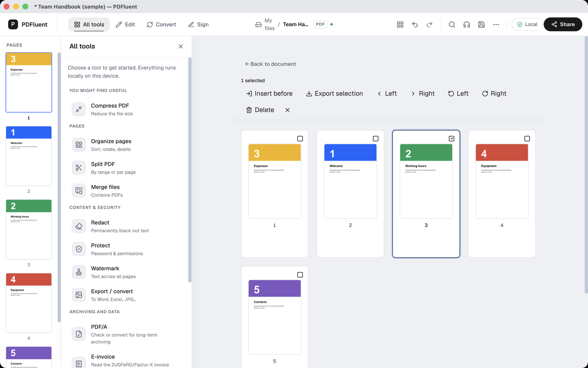Uncheck the Working hours page checkbox
This screenshot has height=368, width=588.
[x=452, y=139]
